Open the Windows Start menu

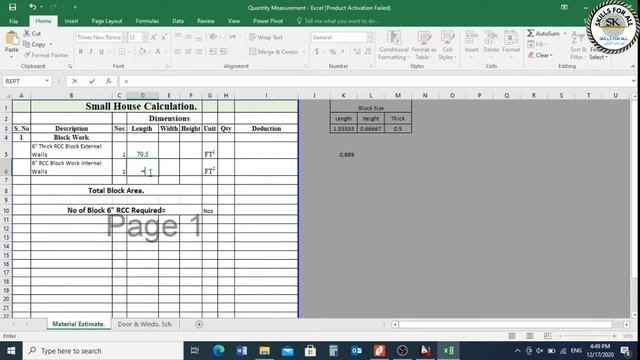point(11,351)
